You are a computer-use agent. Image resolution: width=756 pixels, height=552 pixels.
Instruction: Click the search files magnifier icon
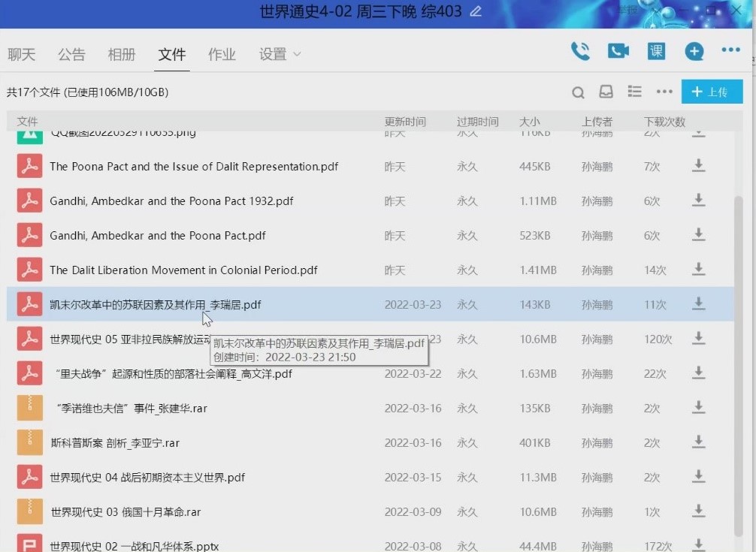(578, 92)
